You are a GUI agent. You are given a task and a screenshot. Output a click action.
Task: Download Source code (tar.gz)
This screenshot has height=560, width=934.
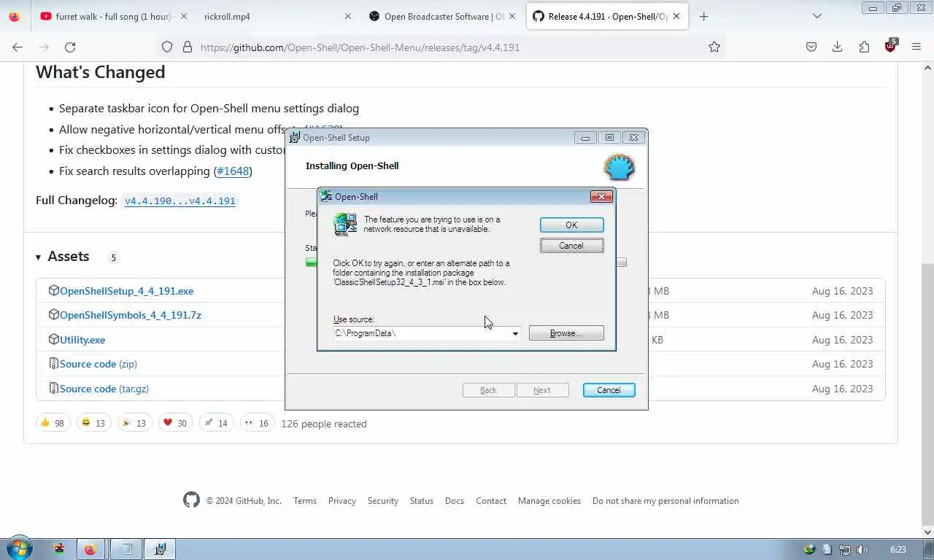point(104,389)
